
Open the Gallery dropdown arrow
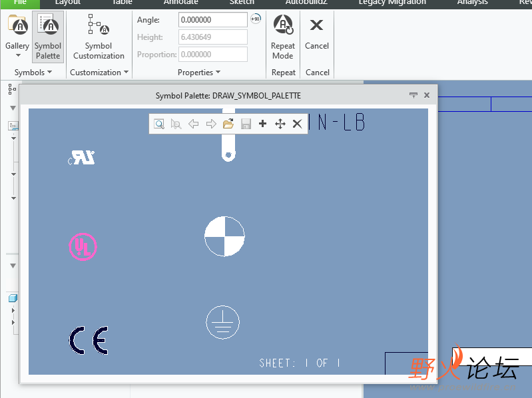point(19,55)
